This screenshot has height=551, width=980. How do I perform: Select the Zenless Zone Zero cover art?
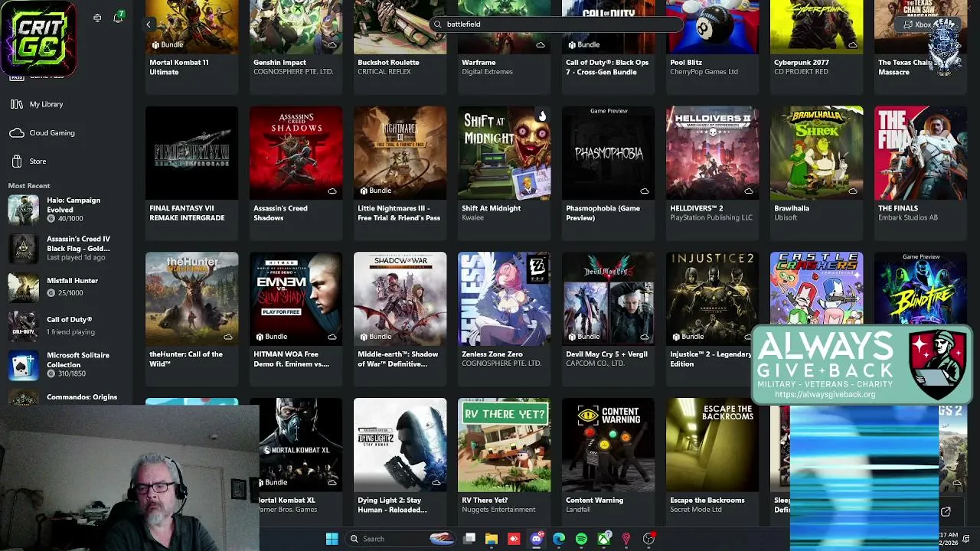(x=505, y=299)
